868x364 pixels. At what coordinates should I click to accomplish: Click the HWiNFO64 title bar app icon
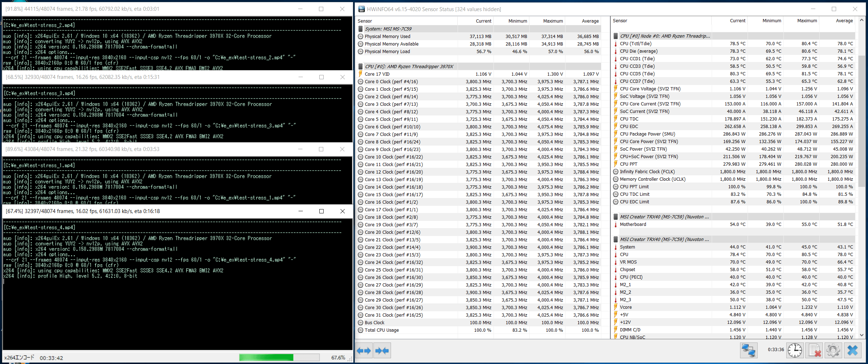click(x=362, y=9)
